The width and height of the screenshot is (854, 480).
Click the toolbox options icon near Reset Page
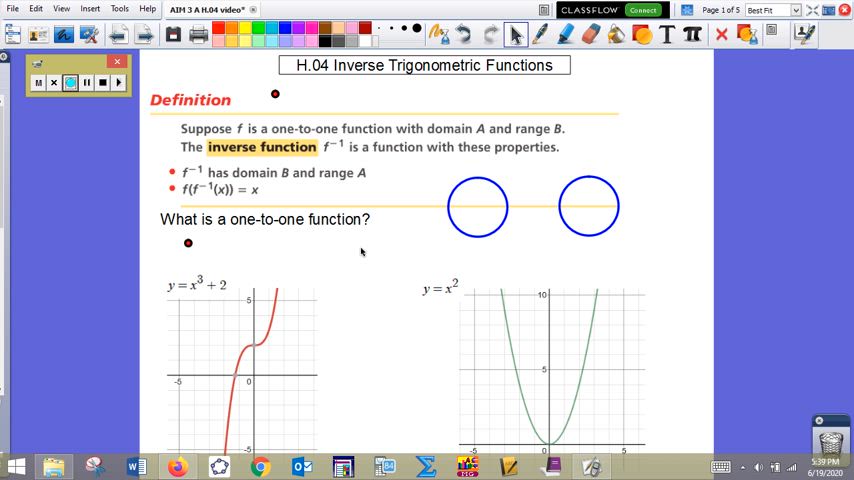coord(772,30)
